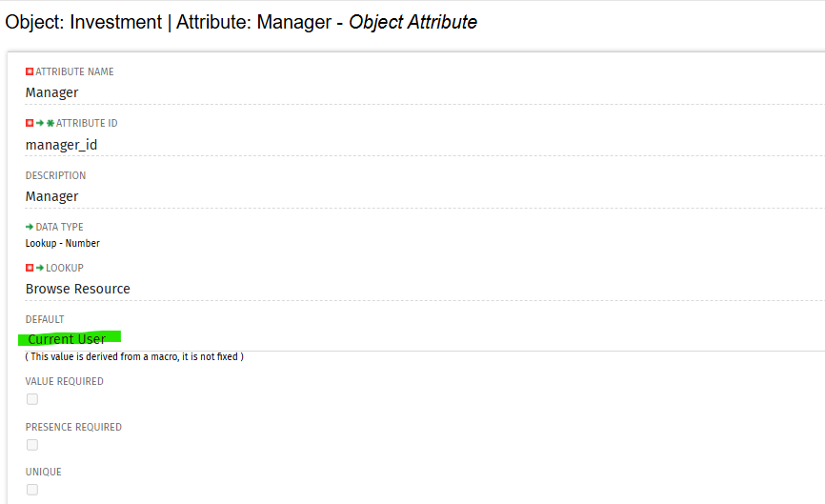
Task: Click green asterisk icon beside Attribute ID
Action: [x=50, y=123]
